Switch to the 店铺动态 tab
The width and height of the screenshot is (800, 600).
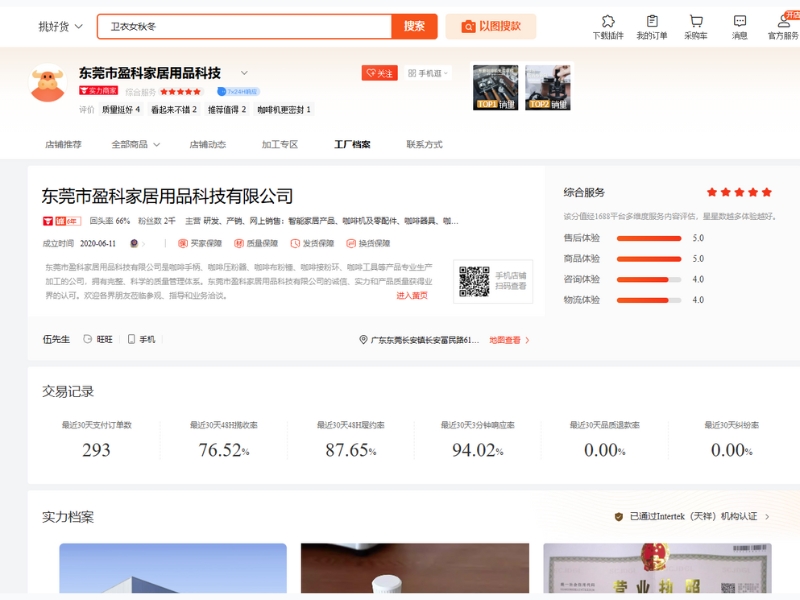[207, 144]
